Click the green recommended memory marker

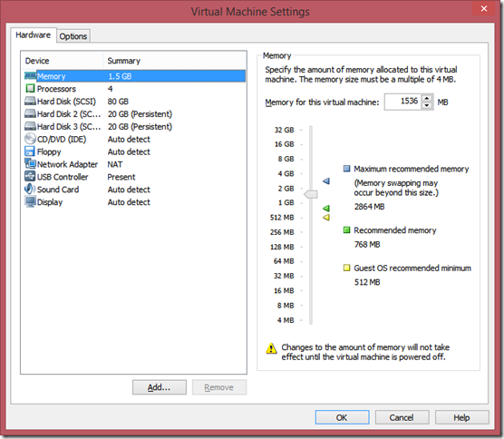326,209
